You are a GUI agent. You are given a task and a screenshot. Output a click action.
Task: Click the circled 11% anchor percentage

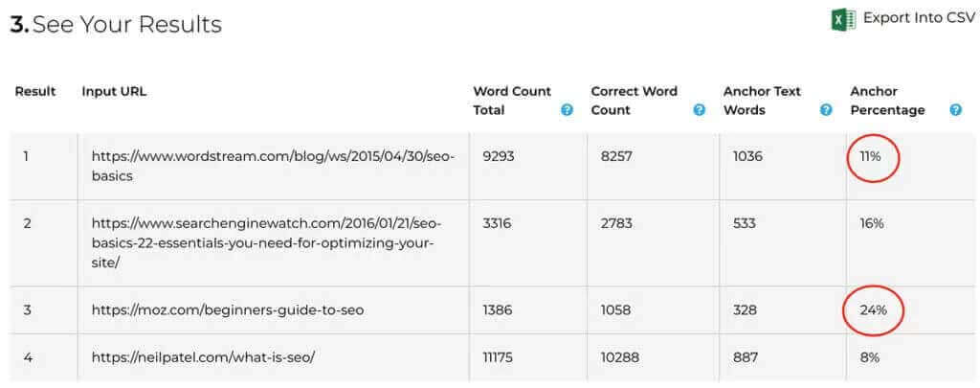pos(870,156)
